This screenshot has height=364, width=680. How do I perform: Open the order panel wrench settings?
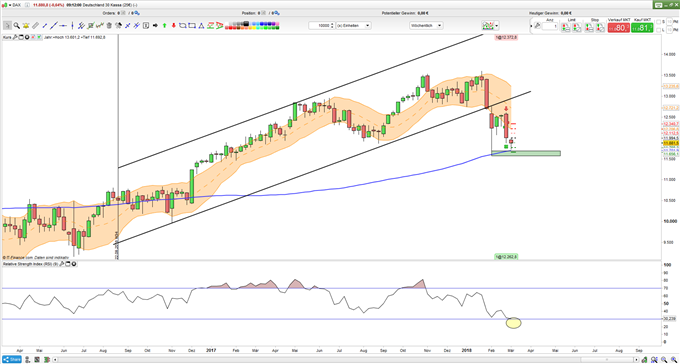point(537,26)
